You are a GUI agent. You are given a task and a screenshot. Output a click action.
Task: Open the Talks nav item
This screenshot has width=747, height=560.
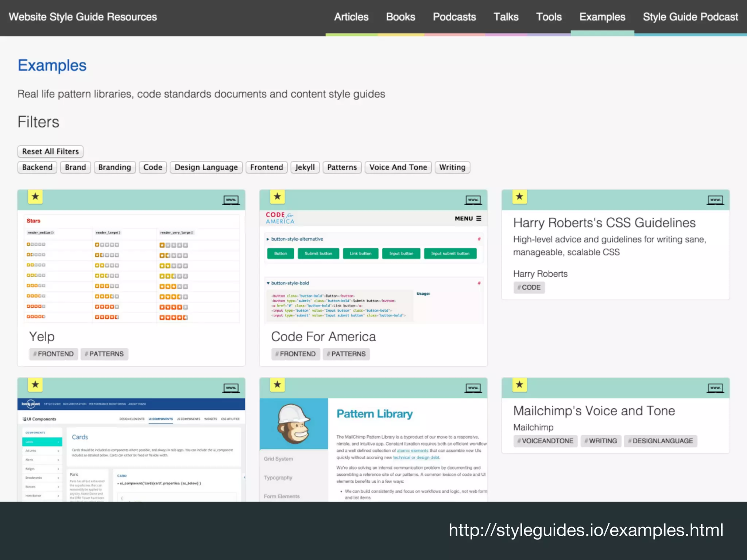[506, 17]
